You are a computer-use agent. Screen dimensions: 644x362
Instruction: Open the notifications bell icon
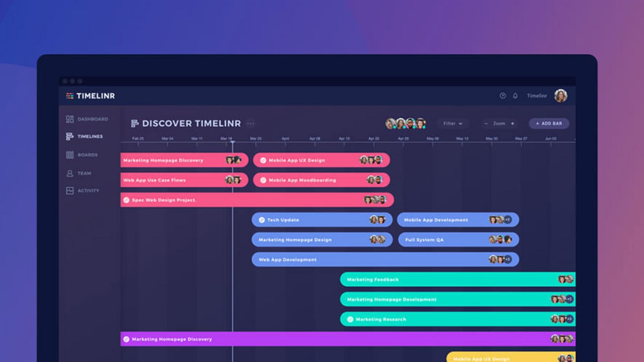(x=515, y=96)
